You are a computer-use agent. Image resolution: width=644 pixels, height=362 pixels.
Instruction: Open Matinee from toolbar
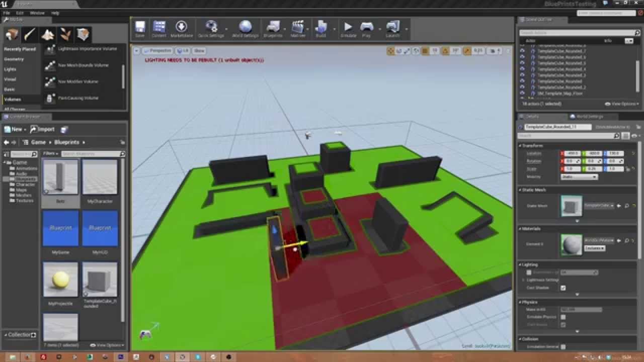298,28
